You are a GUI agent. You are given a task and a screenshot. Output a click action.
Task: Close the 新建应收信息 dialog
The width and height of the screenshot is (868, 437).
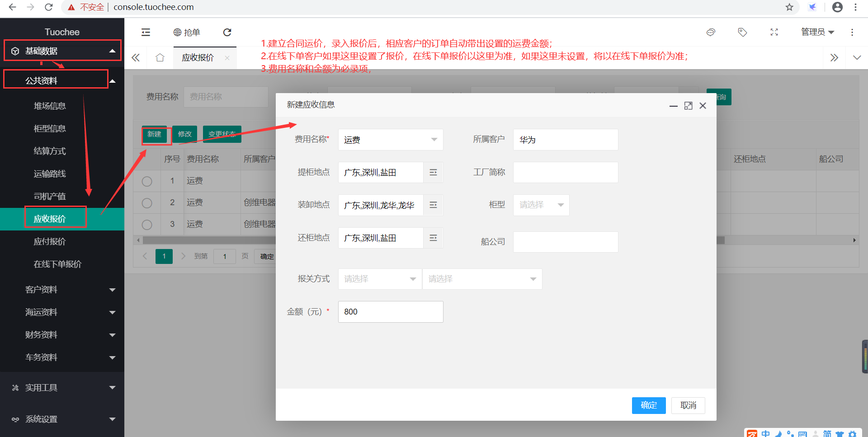(703, 106)
